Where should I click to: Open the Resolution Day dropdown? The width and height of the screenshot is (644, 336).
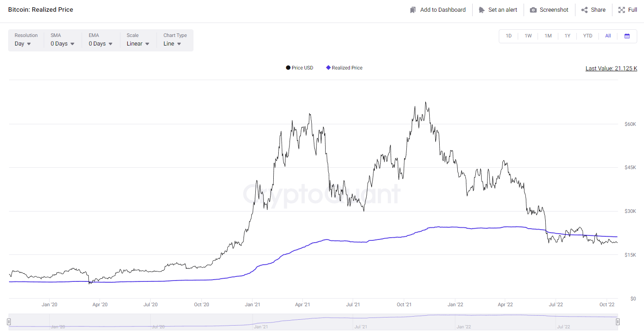click(23, 44)
